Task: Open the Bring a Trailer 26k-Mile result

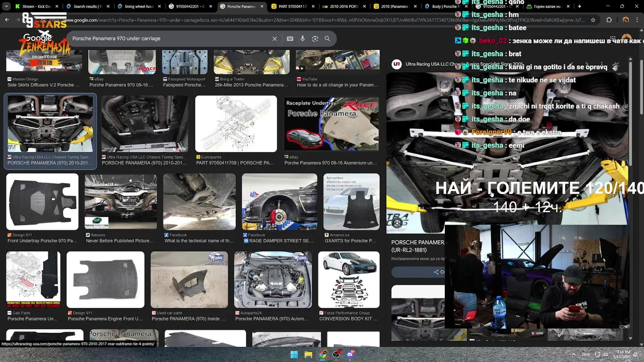Action: click(251, 69)
